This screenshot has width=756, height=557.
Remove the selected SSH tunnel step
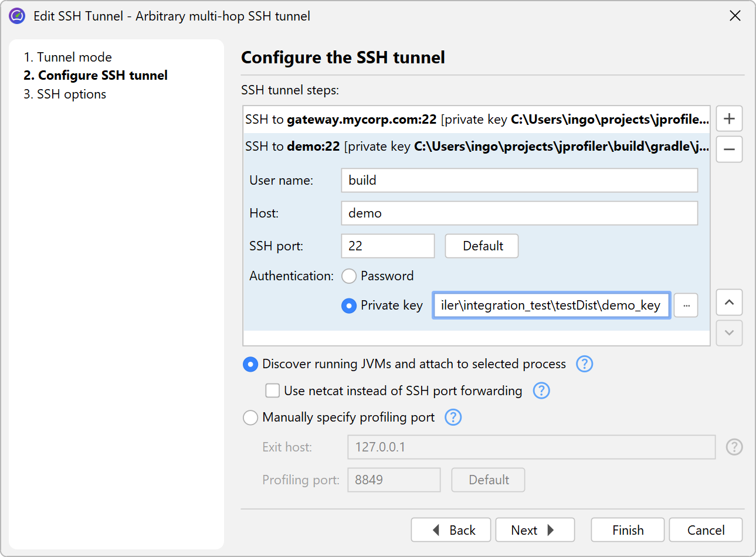729,150
